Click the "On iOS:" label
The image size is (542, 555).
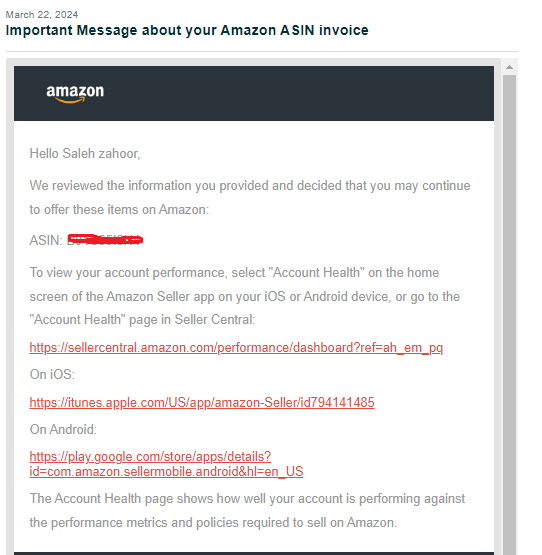pos(52,374)
